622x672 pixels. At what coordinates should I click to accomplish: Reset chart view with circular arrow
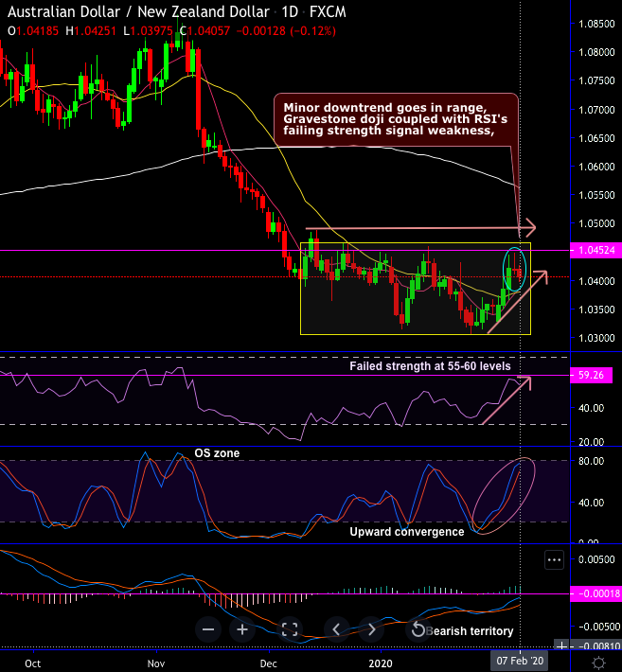pyautogui.click(x=418, y=629)
